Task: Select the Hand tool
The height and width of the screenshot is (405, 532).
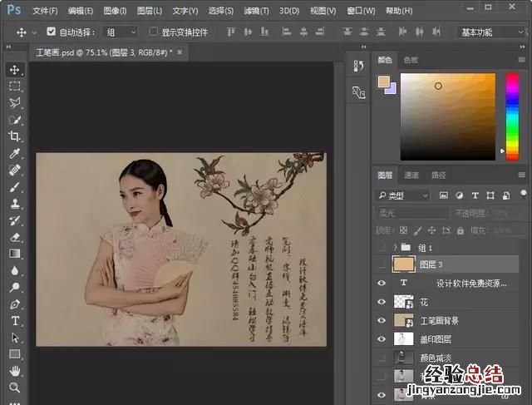Action: [15, 371]
